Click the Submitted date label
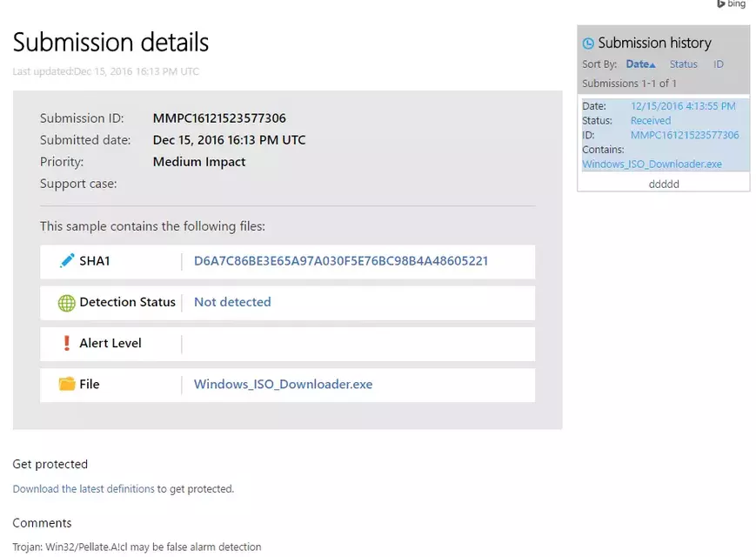This screenshot has width=756, height=557. click(85, 140)
